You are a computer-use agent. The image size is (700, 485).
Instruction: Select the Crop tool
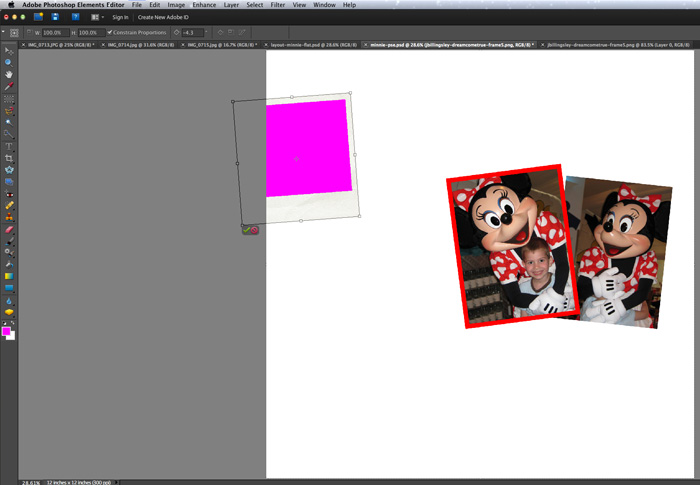click(x=8, y=158)
